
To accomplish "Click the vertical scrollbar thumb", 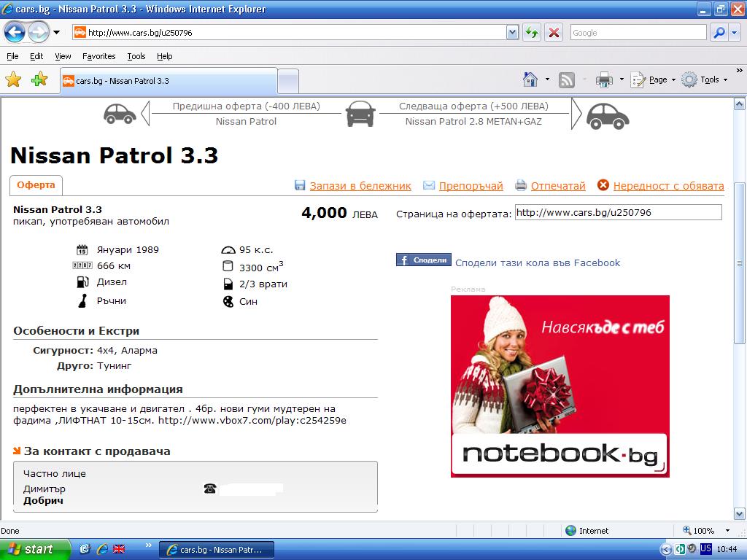I will pyautogui.click(x=740, y=262).
